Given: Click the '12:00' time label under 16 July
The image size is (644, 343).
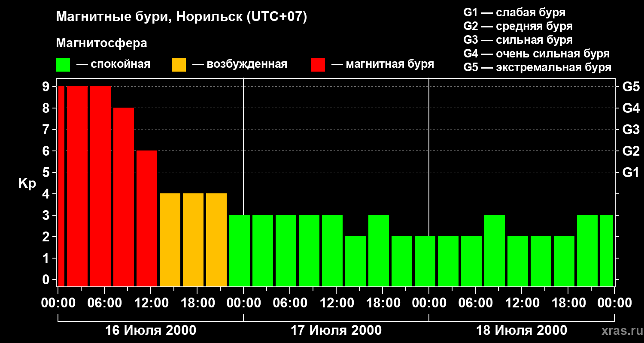Looking at the screenshot, I should pyautogui.click(x=151, y=303).
